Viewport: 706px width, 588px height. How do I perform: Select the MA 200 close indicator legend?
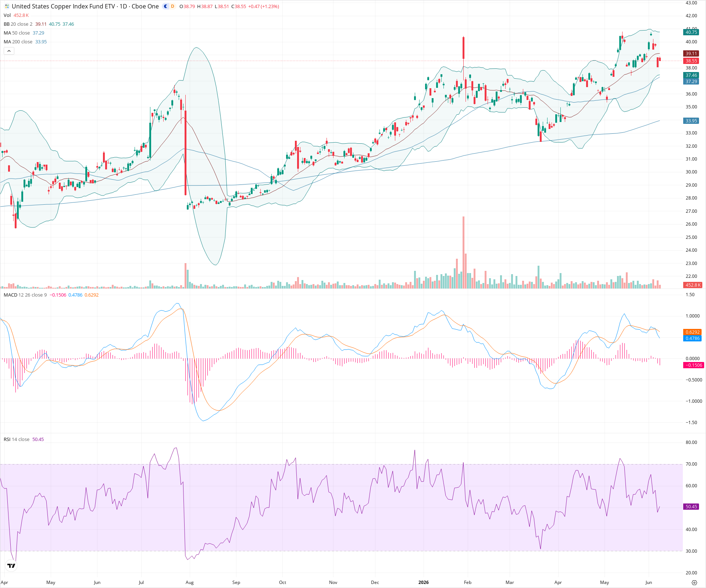18,42
